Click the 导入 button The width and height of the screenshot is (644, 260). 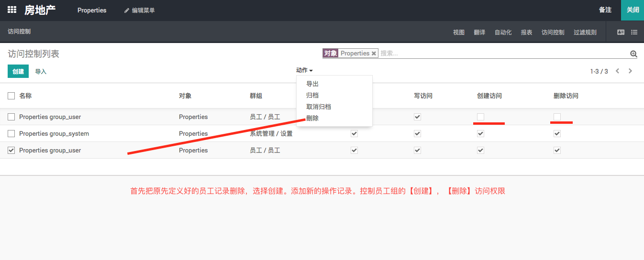coord(41,72)
